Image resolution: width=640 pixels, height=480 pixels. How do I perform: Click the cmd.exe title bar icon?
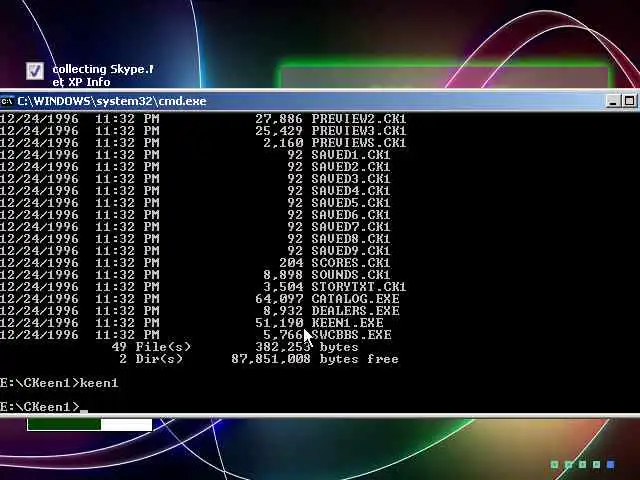point(7,101)
